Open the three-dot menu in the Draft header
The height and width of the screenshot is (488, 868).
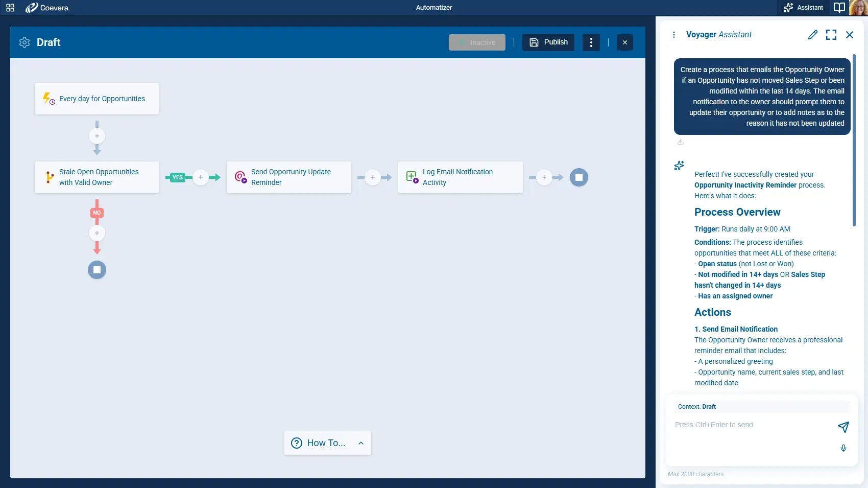(x=591, y=42)
